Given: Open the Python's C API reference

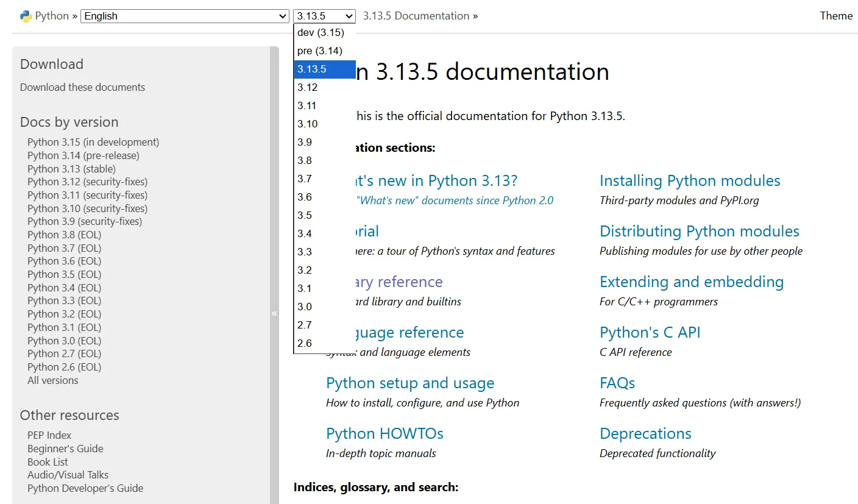Looking at the screenshot, I should click(650, 333).
